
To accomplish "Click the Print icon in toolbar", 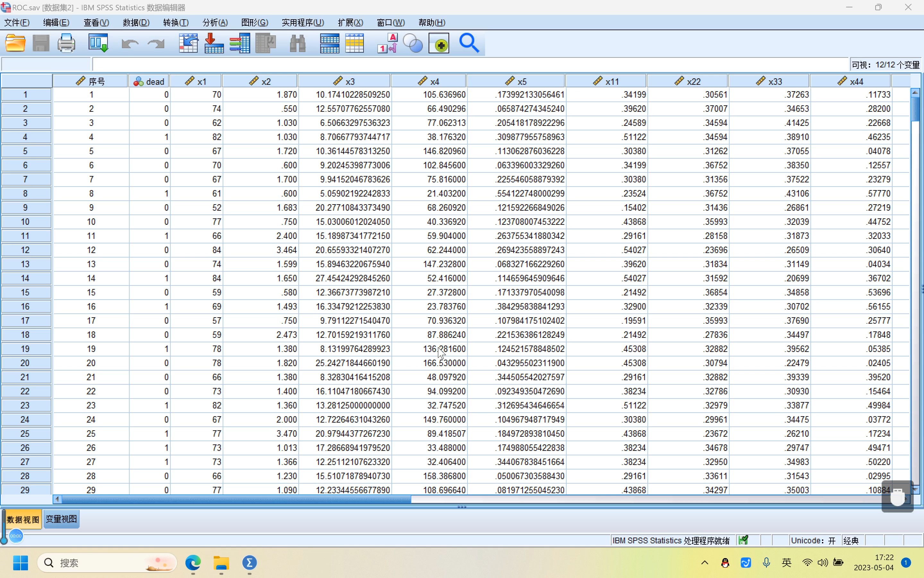I will tap(66, 43).
